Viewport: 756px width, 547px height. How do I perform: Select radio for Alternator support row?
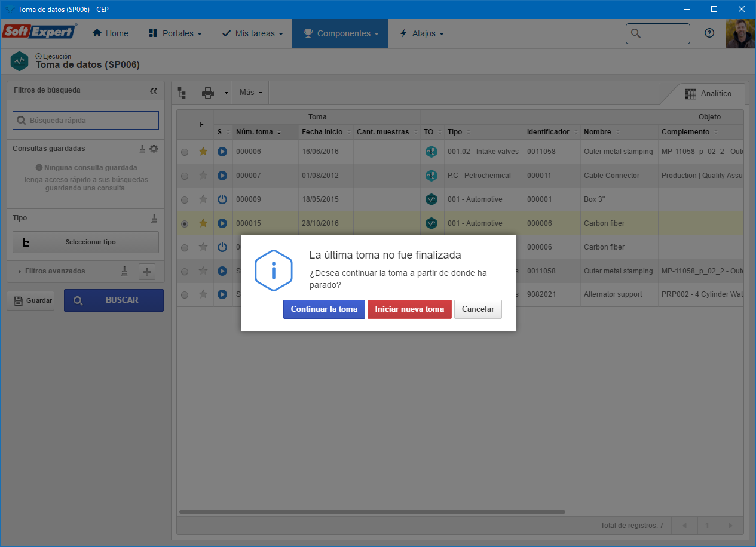185,295
